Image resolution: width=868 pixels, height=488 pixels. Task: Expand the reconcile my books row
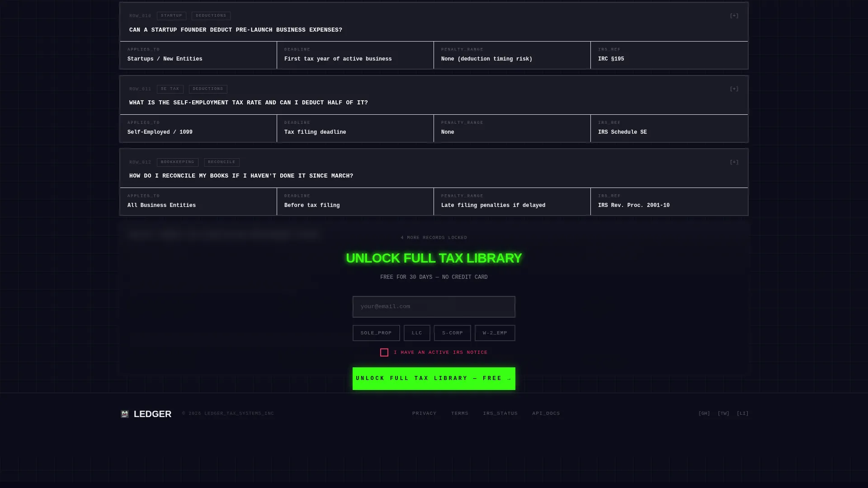(x=734, y=162)
